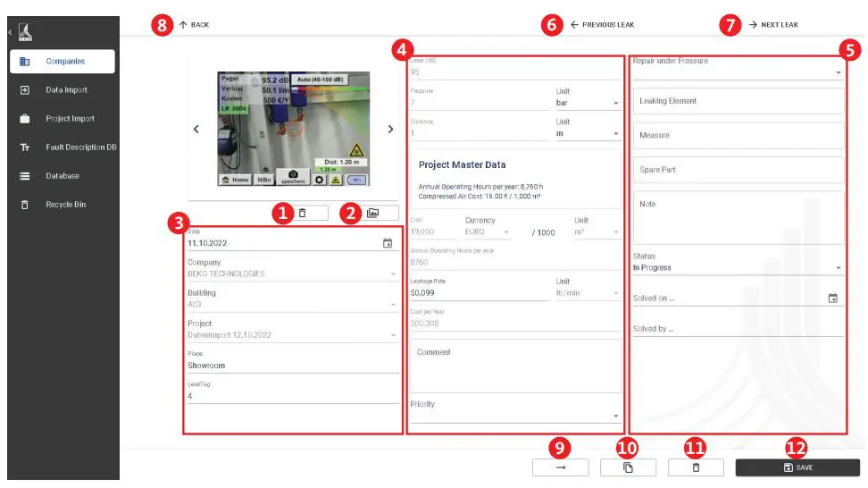Edit the Leakage Rate value 50.099

(x=479, y=293)
